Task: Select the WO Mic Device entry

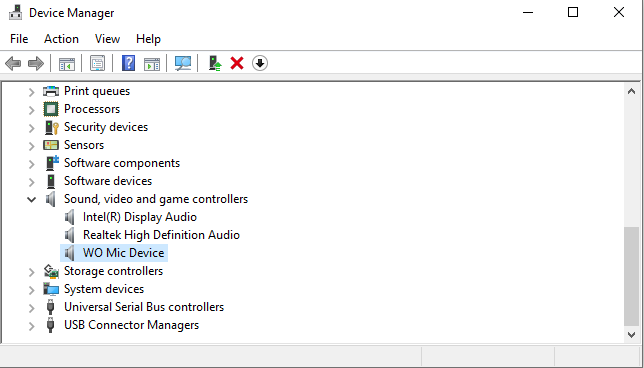Action: click(123, 253)
